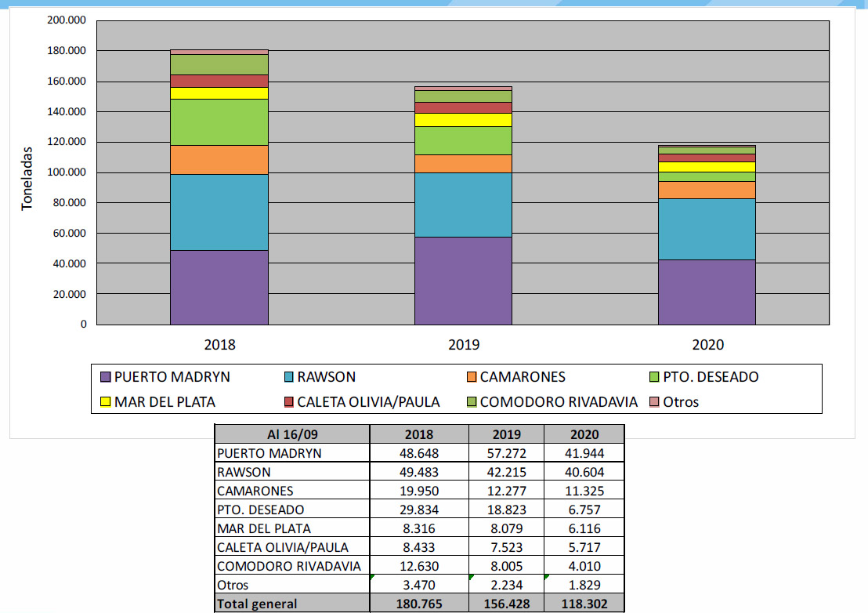The image size is (868, 613).
Task: Select the purple Puerto Madryn segment of 2020 bar
Action: (x=707, y=292)
